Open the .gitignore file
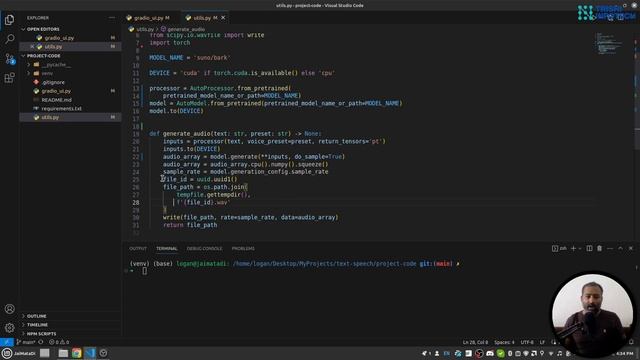640x360 pixels. pos(53,82)
